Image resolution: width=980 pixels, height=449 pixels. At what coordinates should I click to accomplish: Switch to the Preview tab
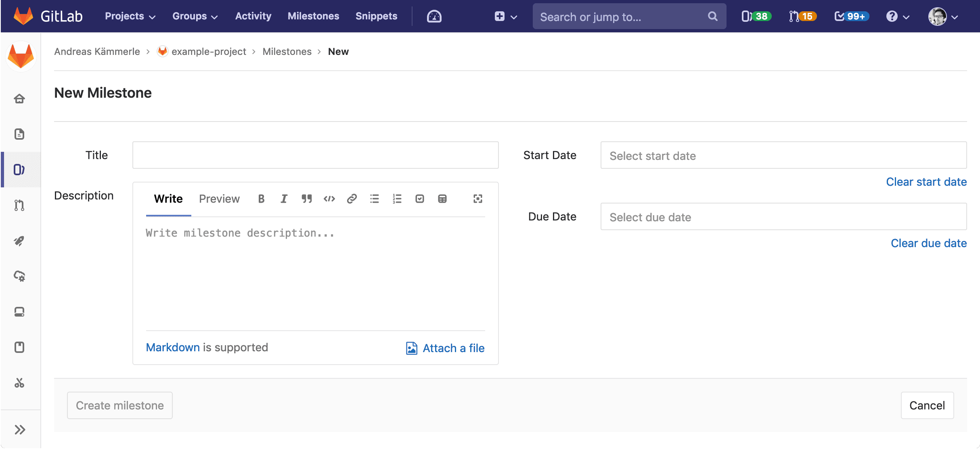pos(219,199)
